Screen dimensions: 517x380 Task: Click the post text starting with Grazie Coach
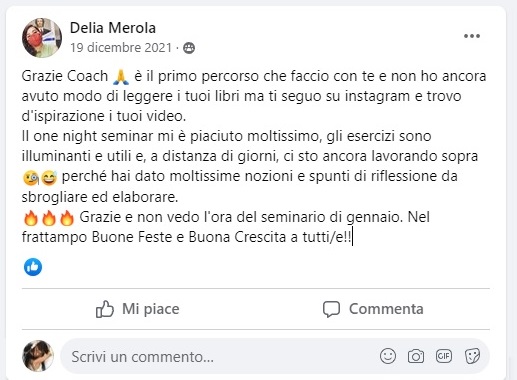pyautogui.click(x=254, y=156)
